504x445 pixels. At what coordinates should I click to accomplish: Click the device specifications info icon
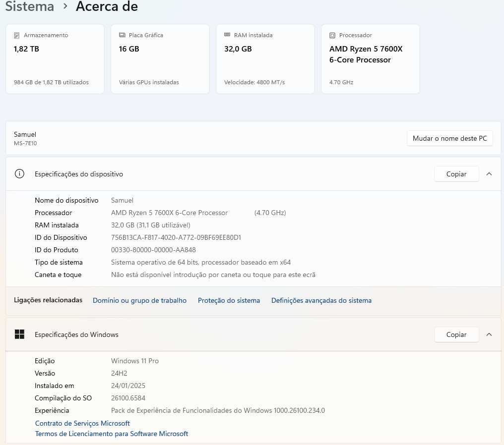[x=20, y=174]
